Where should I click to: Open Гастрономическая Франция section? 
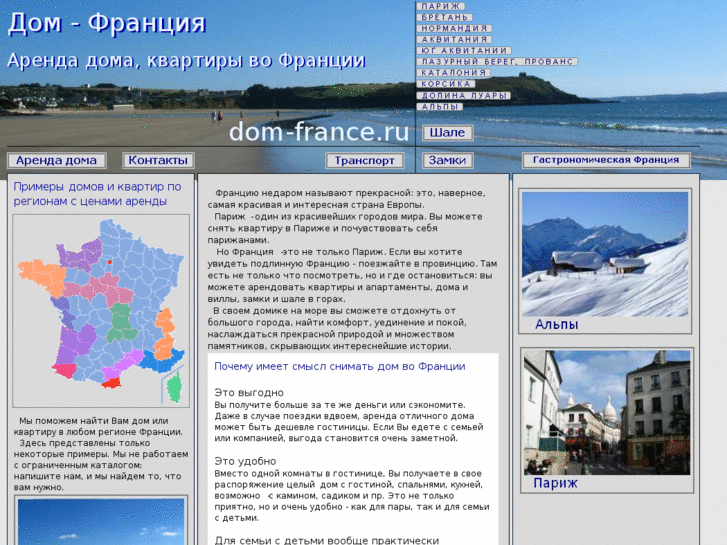(606, 160)
